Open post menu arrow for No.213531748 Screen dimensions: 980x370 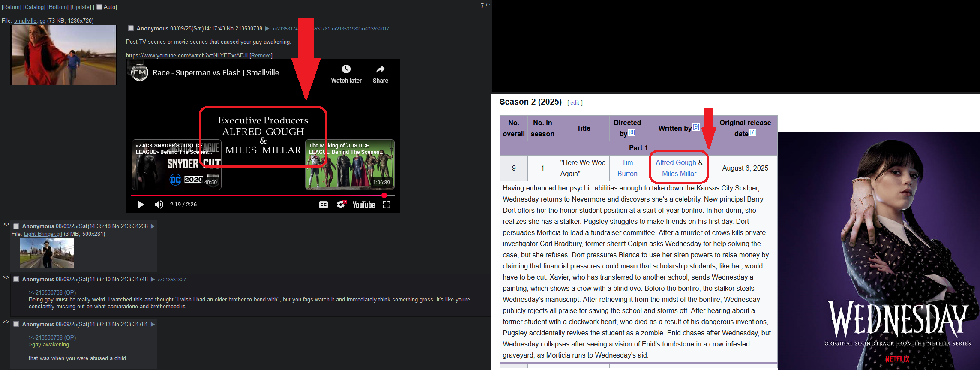[153, 280]
